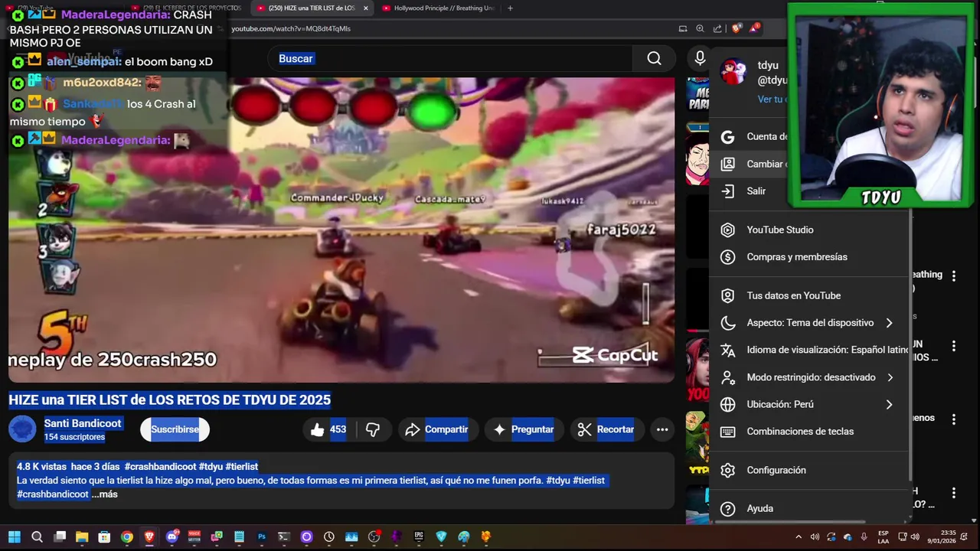Open Task View on the taskbar
980x551 pixels.
pos(60,536)
